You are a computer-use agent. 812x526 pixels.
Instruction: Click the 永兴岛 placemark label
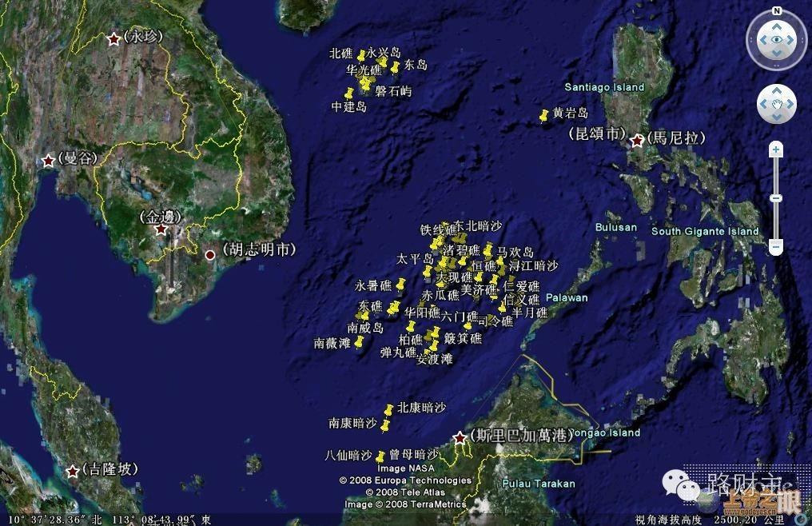click(x=384, y=52)
